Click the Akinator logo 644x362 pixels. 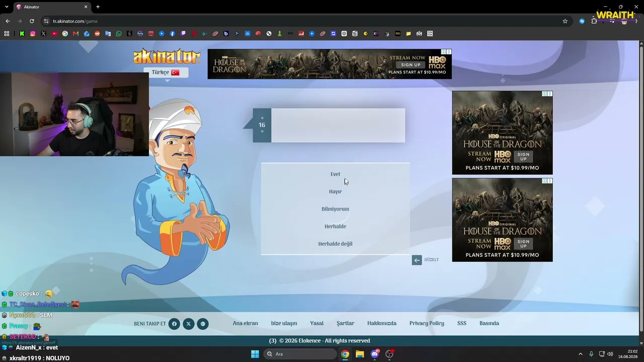click(167, 56)
